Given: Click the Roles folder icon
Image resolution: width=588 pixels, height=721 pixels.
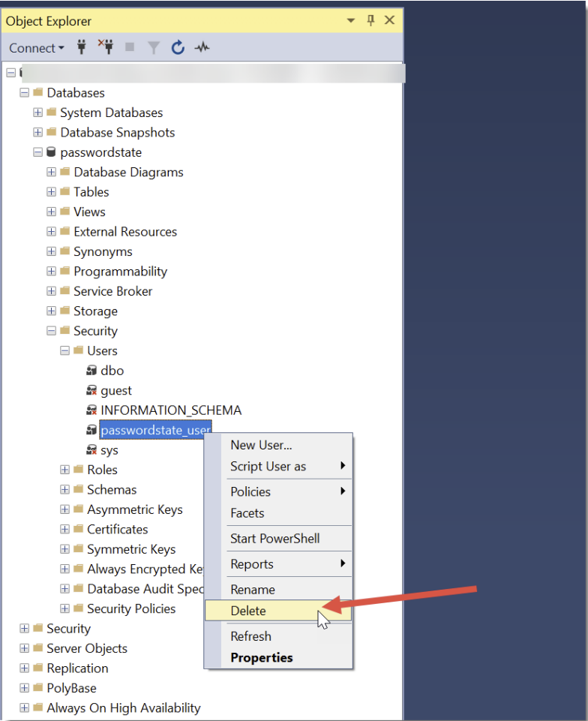Looking at the screenshot, I should [x=78, y=470].
